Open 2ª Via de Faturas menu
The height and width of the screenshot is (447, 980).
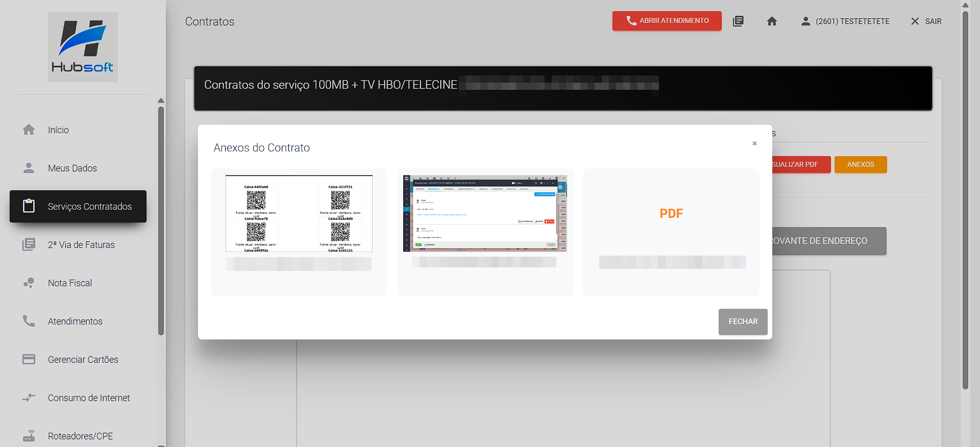[x=78, y=244]
